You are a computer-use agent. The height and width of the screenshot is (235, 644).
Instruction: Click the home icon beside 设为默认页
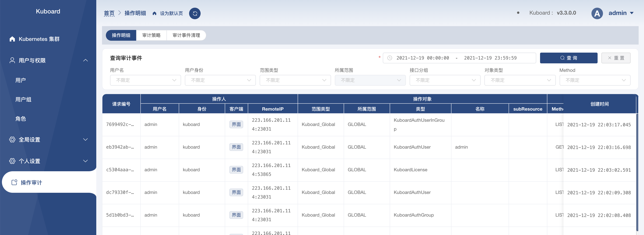(x=155, y=13)
